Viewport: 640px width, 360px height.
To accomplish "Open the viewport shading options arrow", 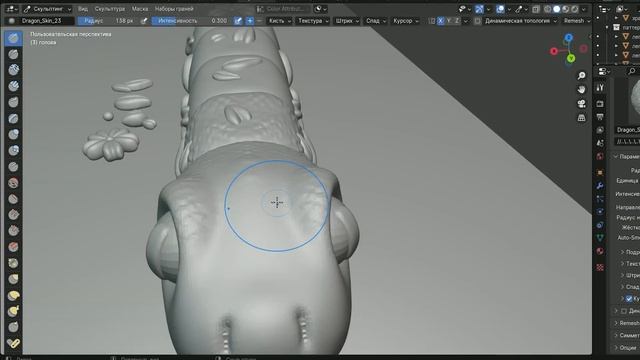I will pos(584,9).
